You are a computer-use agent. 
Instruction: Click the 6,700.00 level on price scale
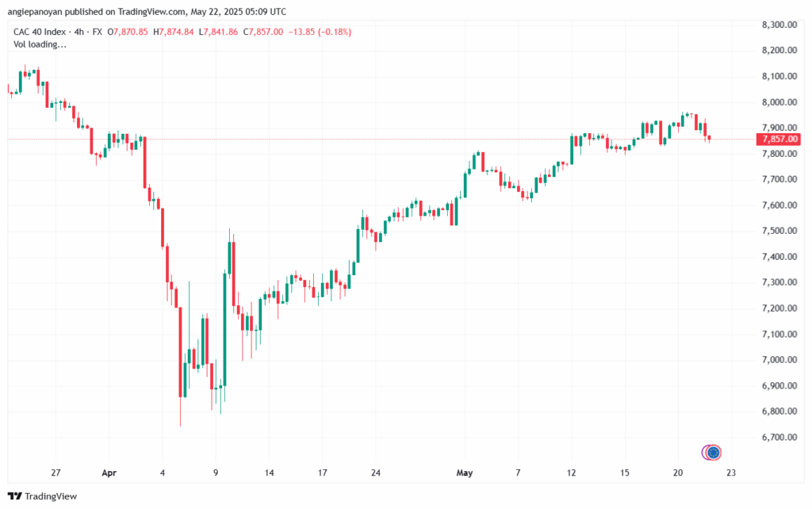779,437
